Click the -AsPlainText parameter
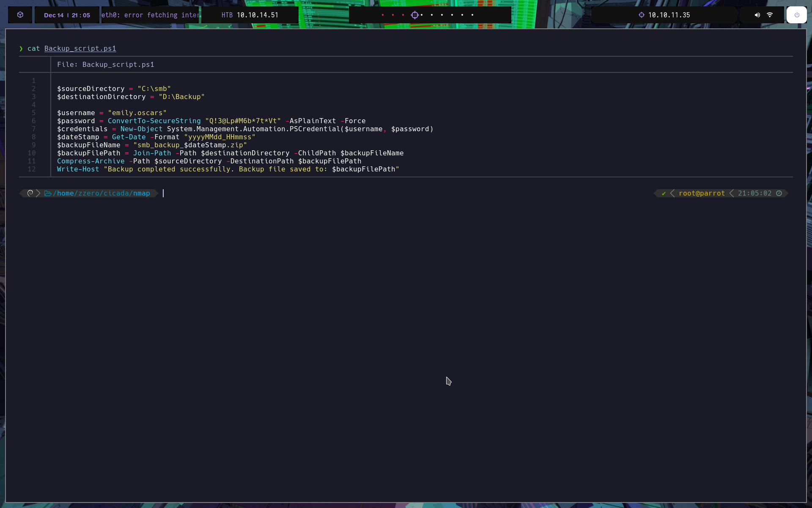Image resolution: width=812 pixels, height=508 pixels. [311, 121]
